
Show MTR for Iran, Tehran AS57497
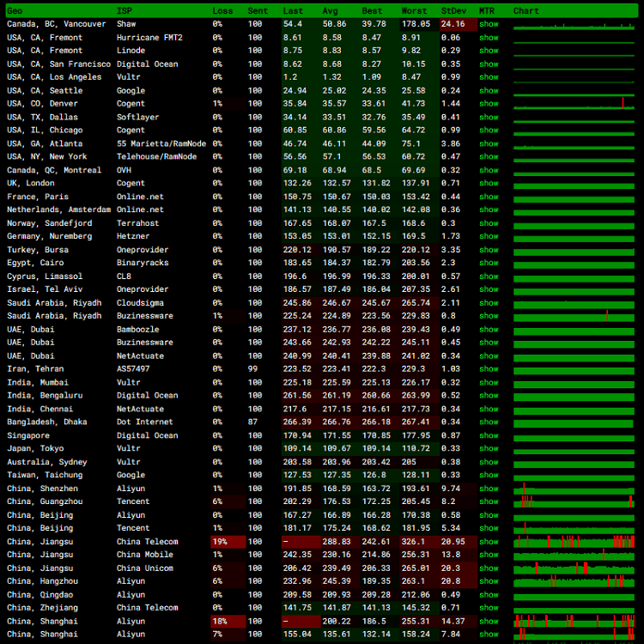pyautogui.click(x=488, y=368)
